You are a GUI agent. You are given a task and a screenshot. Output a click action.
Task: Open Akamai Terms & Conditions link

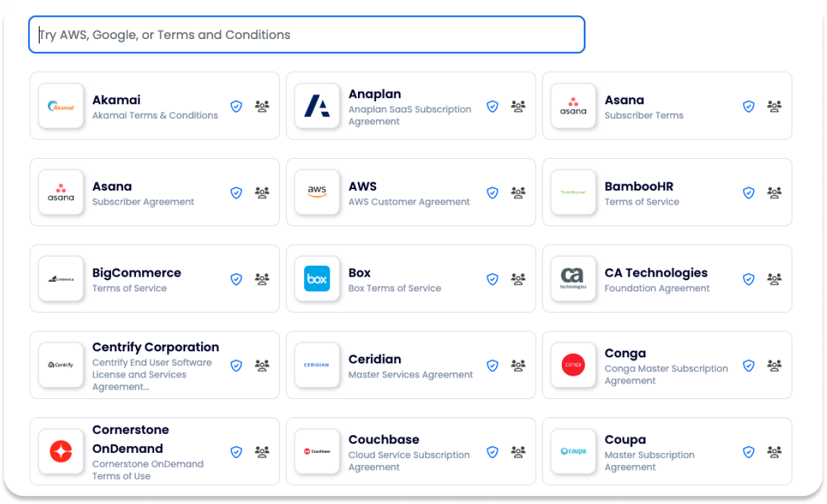click(x=155, y=115)
